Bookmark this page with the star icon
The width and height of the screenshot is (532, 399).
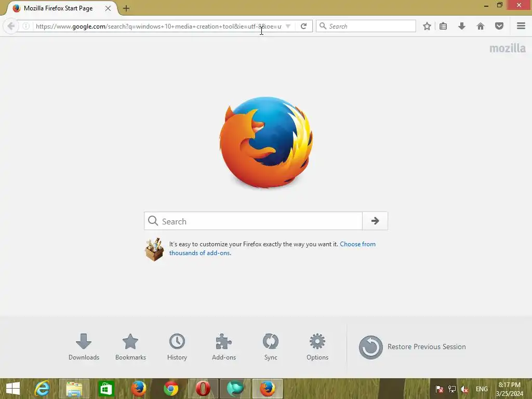pos(427,26)
